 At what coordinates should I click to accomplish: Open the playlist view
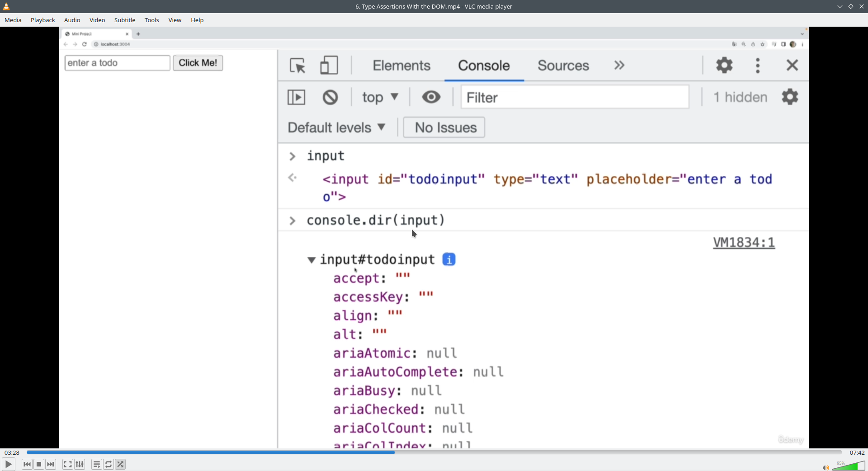(96, 464)
